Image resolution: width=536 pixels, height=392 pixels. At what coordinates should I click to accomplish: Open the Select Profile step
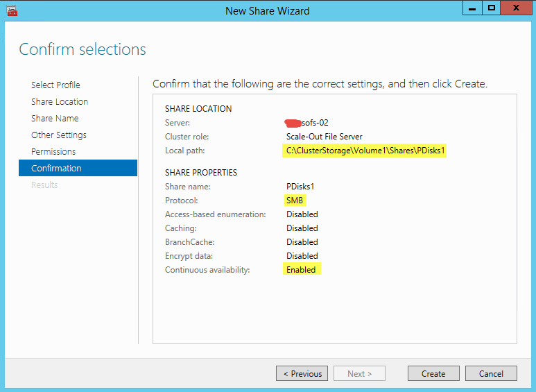[55, 85]
